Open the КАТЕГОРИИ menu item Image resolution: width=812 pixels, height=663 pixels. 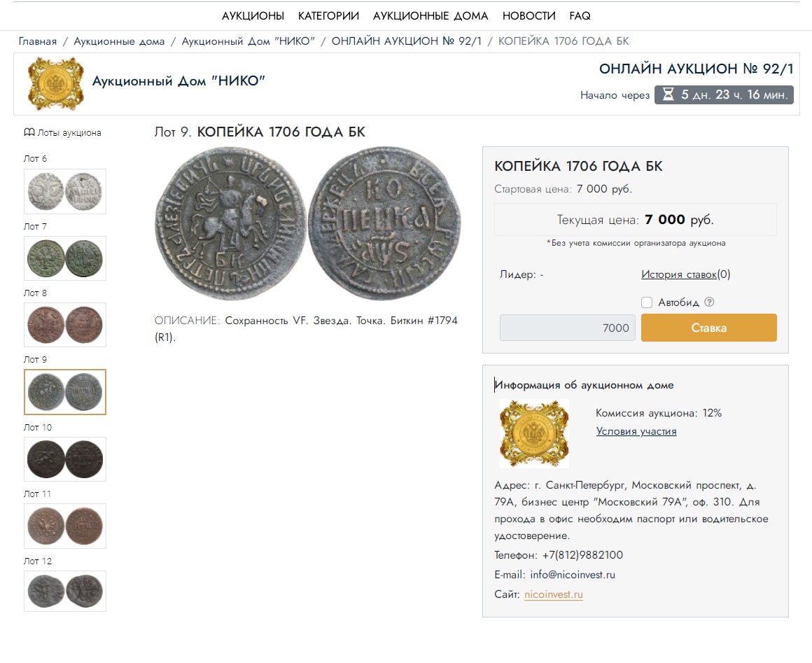point(328,15)
